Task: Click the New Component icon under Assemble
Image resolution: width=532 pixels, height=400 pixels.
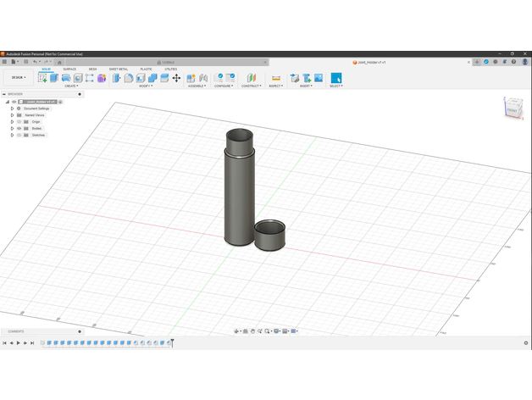Action: pos(191,78)
